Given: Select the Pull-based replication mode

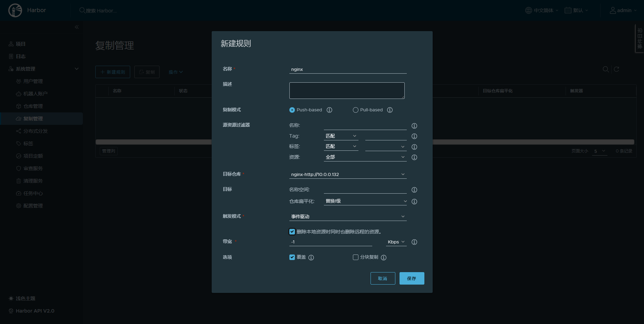Looking at the screenshot, I should [x=356, y=110].
